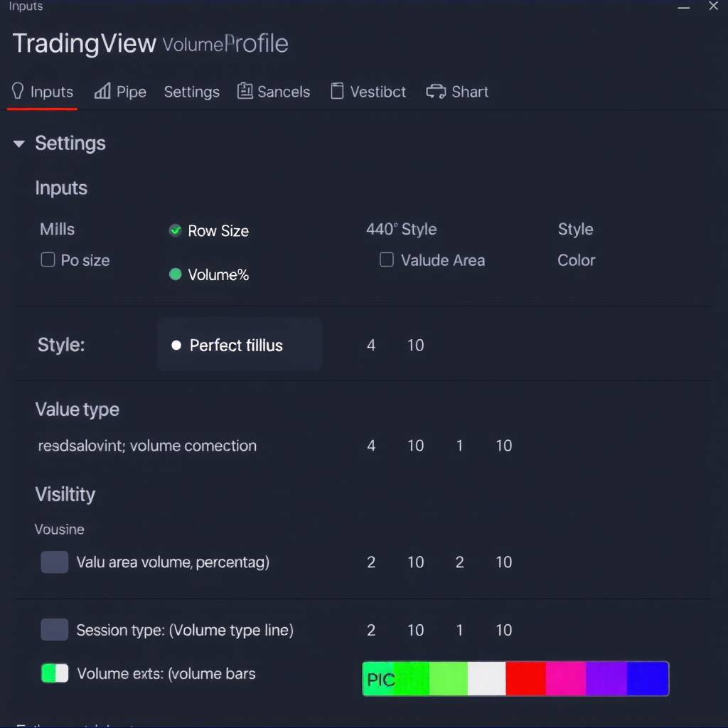The width and height of the screenshot is (728, 728).
Task: Click the lightbulb icon beside Inputs
Action: [18, 92]
